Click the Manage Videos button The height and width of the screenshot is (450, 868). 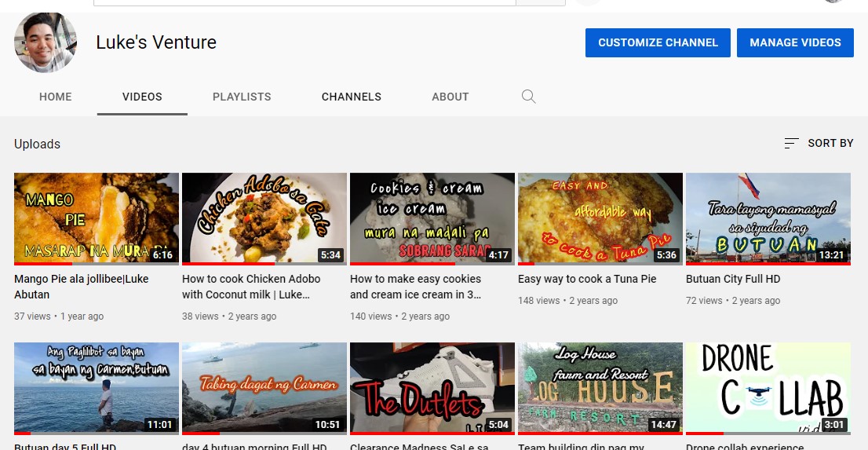795,42
